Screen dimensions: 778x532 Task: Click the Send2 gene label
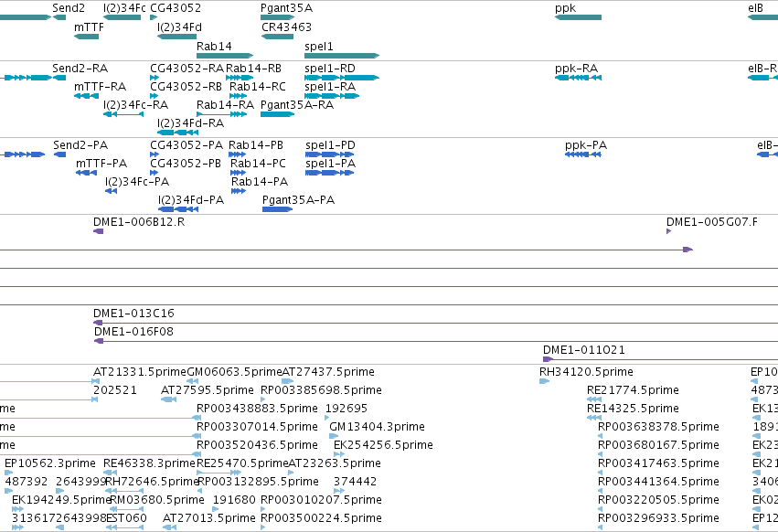(69, 8)
